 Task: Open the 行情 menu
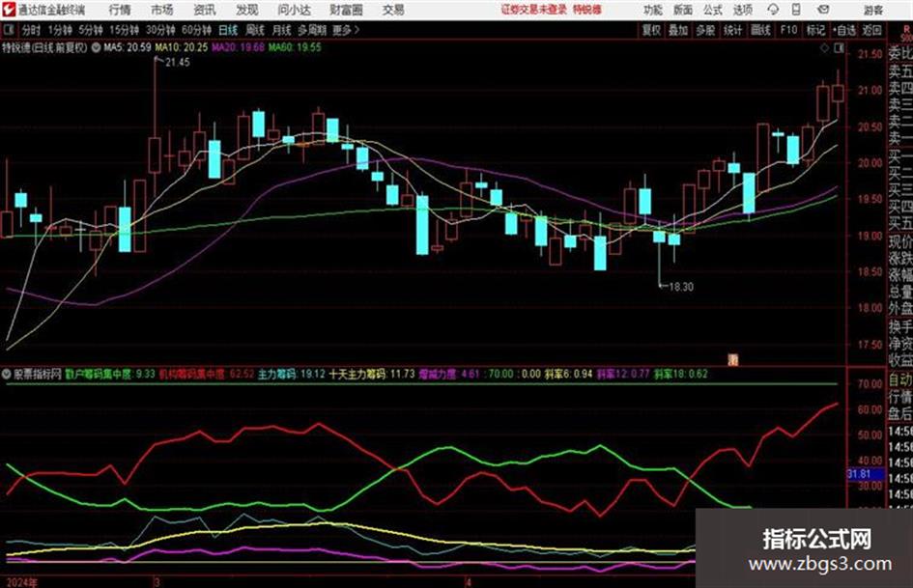(120, 10)
